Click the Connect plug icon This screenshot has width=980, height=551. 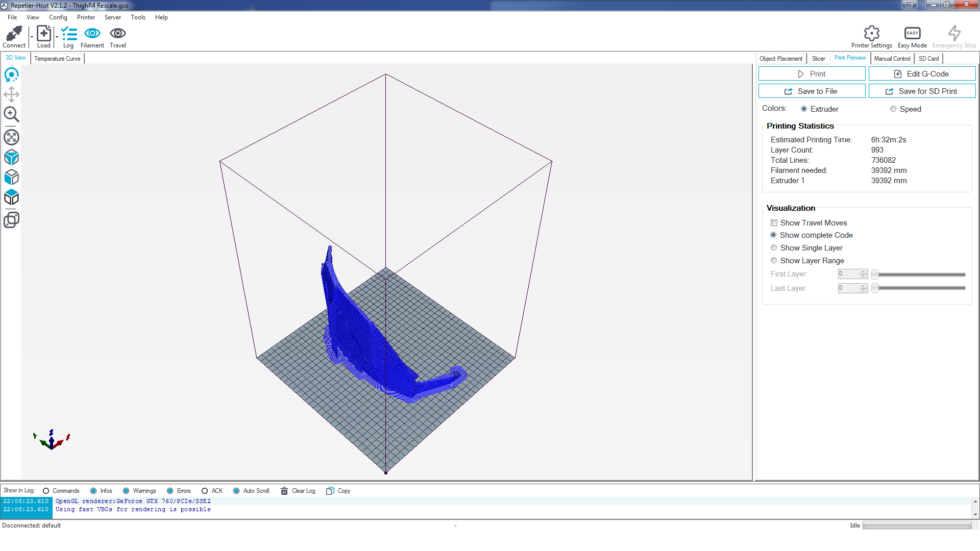pos(14,34)
